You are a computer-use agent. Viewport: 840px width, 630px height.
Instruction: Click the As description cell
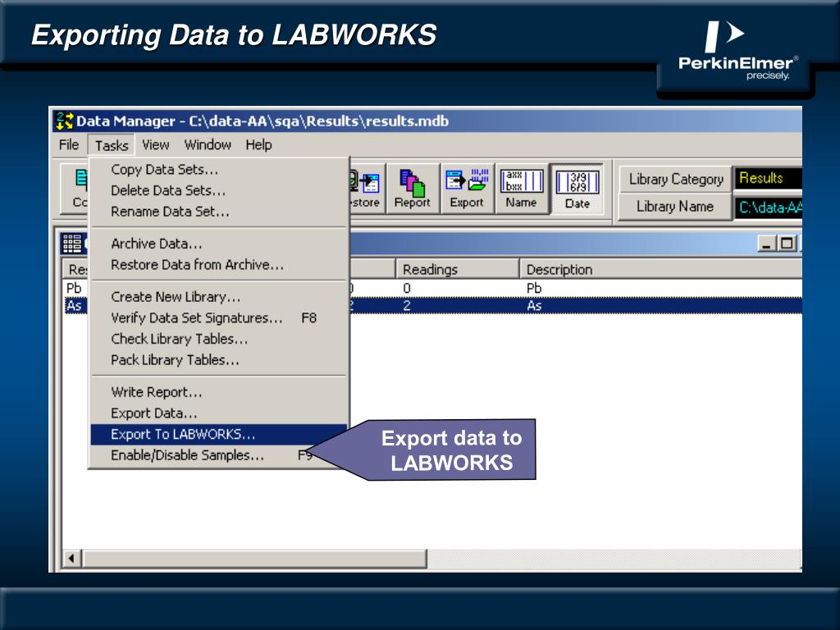click(534, 305)
